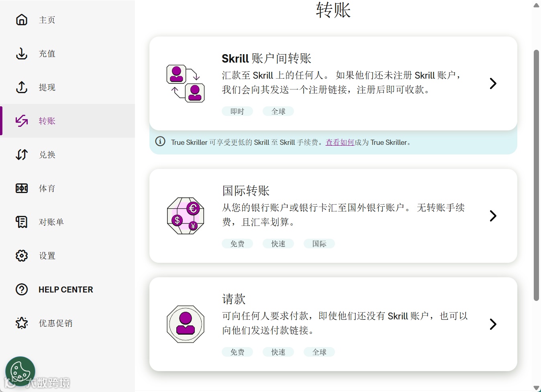
Task: Expand the 国际转账 chevron arrow
Action: pos(493,216)
